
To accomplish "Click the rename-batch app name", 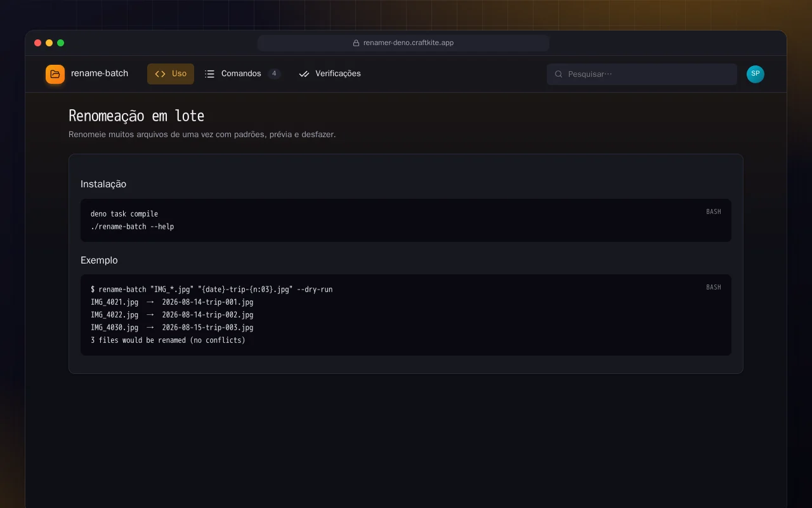I will point(100,73).
